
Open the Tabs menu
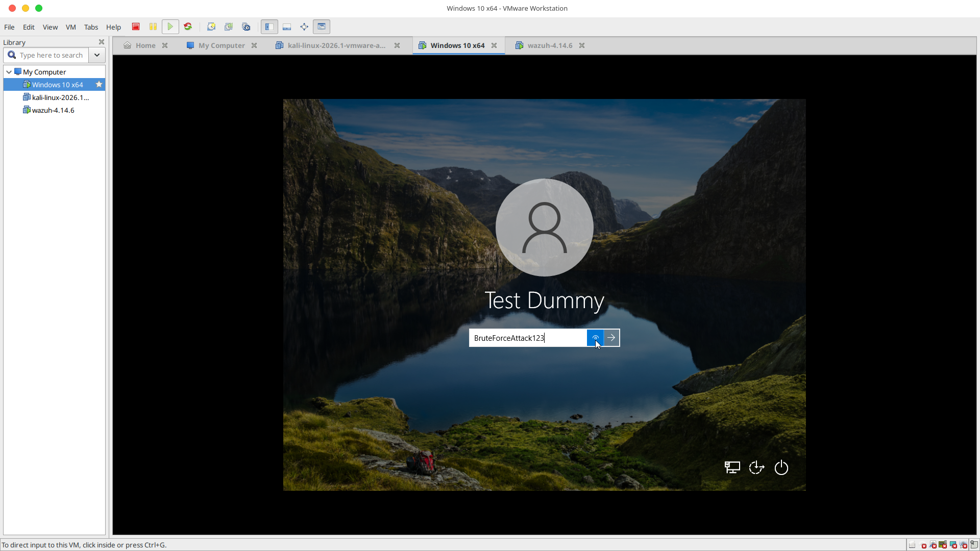[91, 27]
